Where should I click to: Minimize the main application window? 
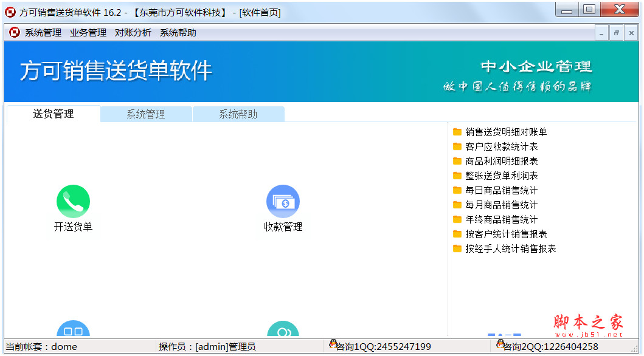(x=567, y=10)
